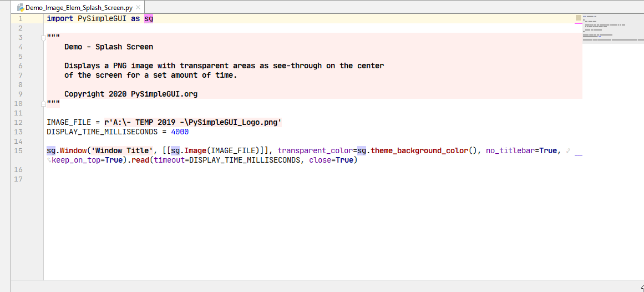Viewport: 644px width, 292px height.
Task: Click the 'as' keyword on line 1
Action: [135, 18]
